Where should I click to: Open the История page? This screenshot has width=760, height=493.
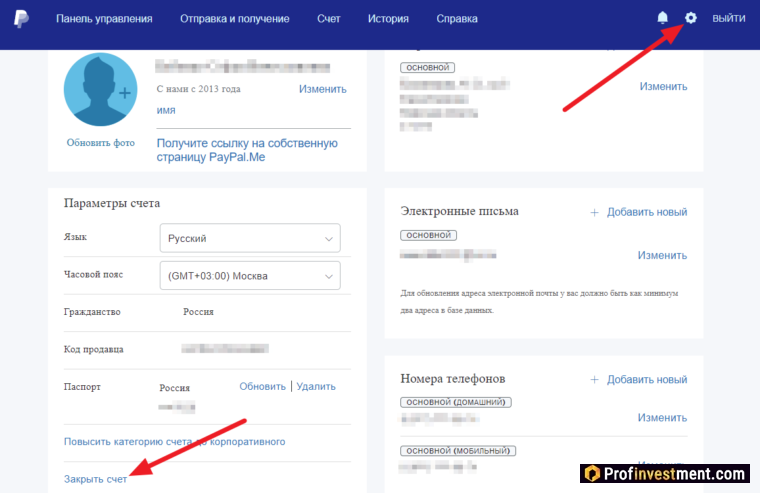click(x=388, y=18)
